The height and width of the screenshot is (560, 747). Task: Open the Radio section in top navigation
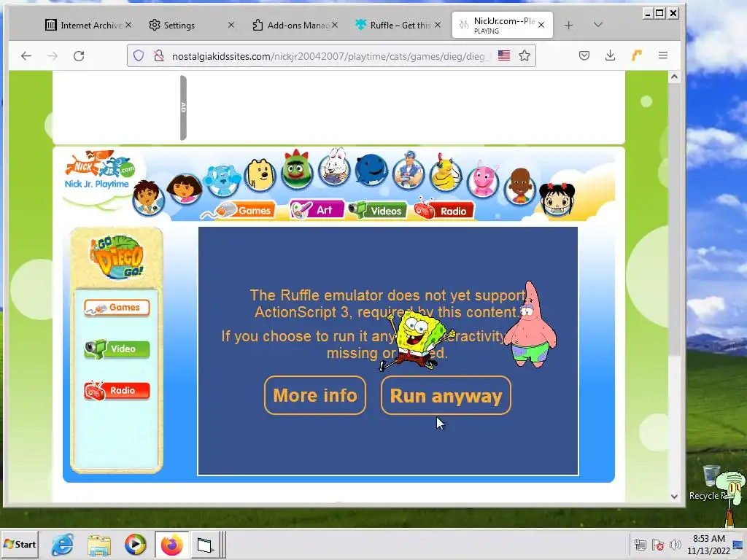coord(444,211)
